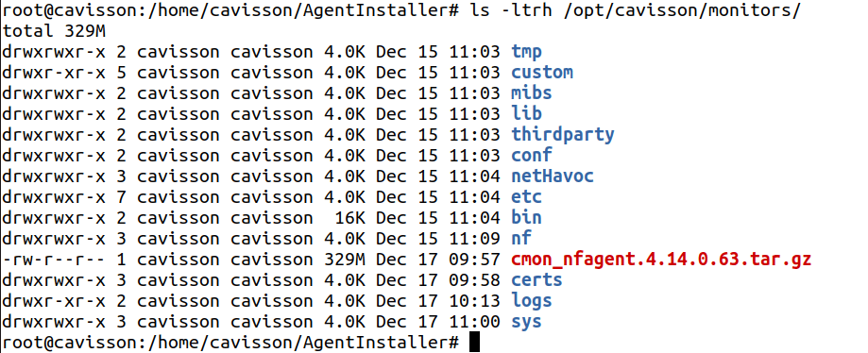The image size is (868, 353).
Task: Click the ls -ltrh command text
Action: coord(512,10)
